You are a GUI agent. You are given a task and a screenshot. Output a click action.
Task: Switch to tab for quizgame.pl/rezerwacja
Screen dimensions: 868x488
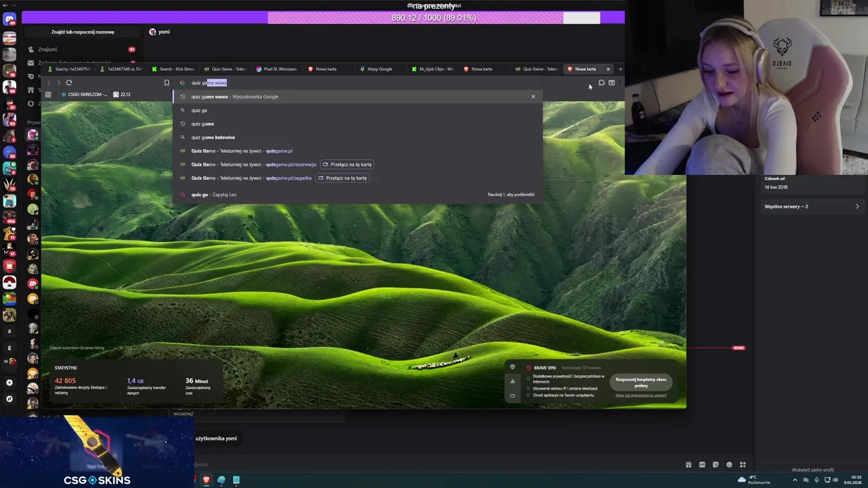[348, 164]
